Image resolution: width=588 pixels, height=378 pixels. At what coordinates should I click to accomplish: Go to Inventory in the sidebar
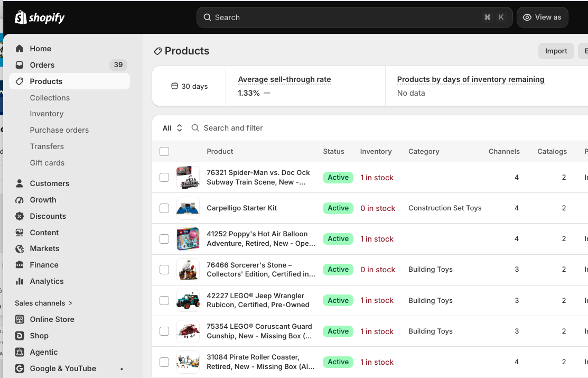coord(46,114)
